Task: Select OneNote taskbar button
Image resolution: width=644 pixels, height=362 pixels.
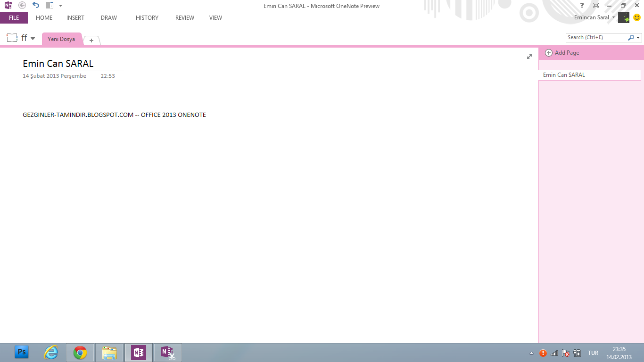Action: (139, 352)
